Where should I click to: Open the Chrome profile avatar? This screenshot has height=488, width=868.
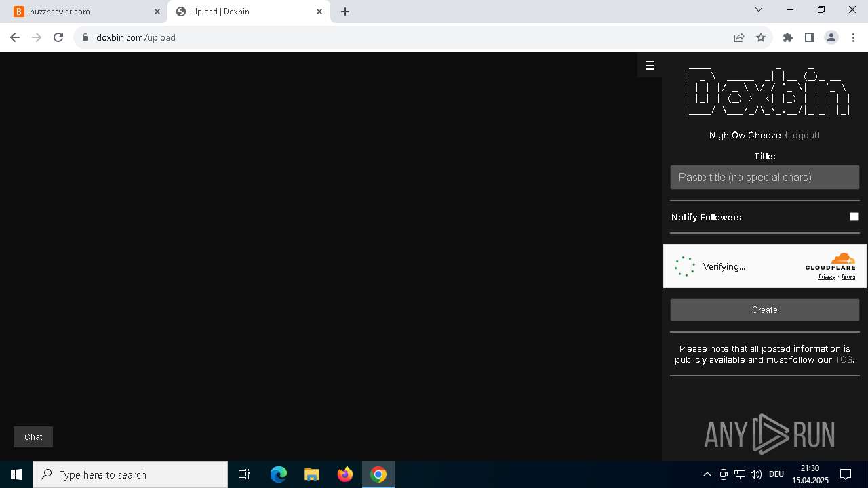(x=831, y=37)
